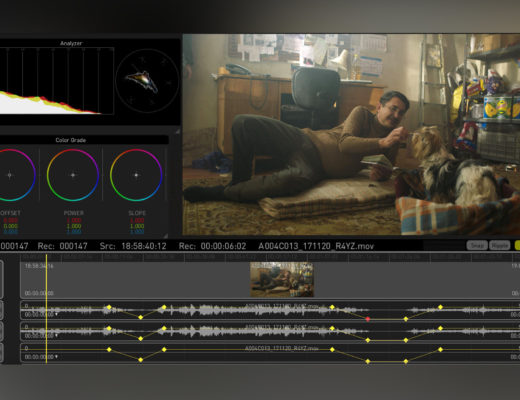Click the Color Grade panel title bar

point(84,140)
